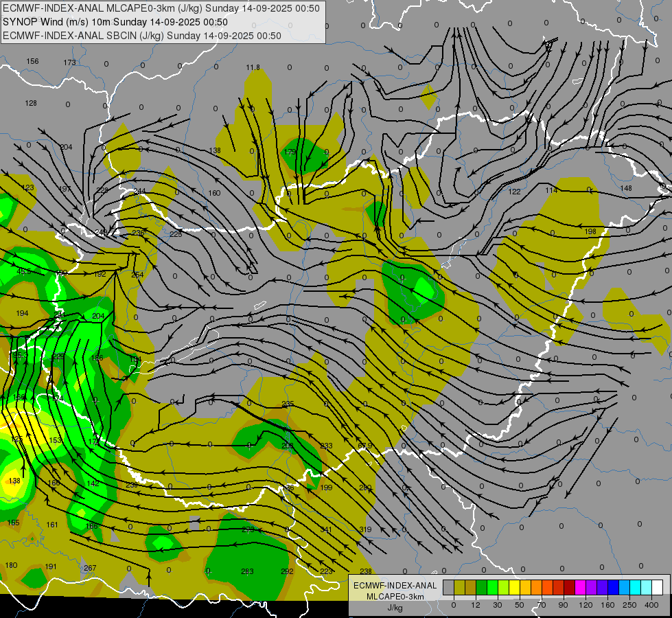Click the map value 254
This screenshot has height=618, width=672.
(137, 275)
